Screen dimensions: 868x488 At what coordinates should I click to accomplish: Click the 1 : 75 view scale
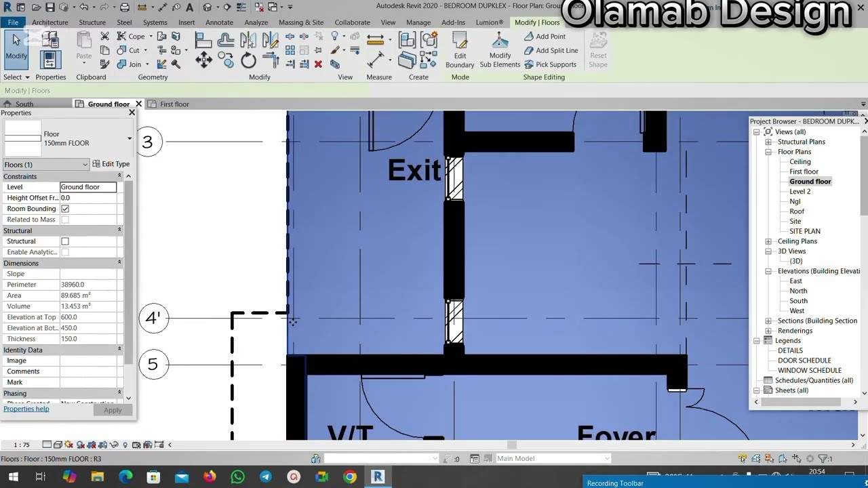coord(22,445)
